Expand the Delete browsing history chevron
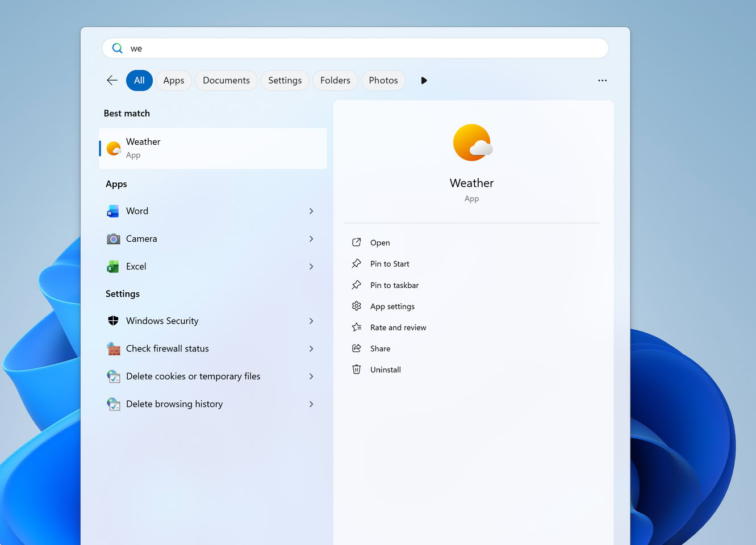Image resolution: width=756 pixels, height=545 pixels. tap(311, 404)
